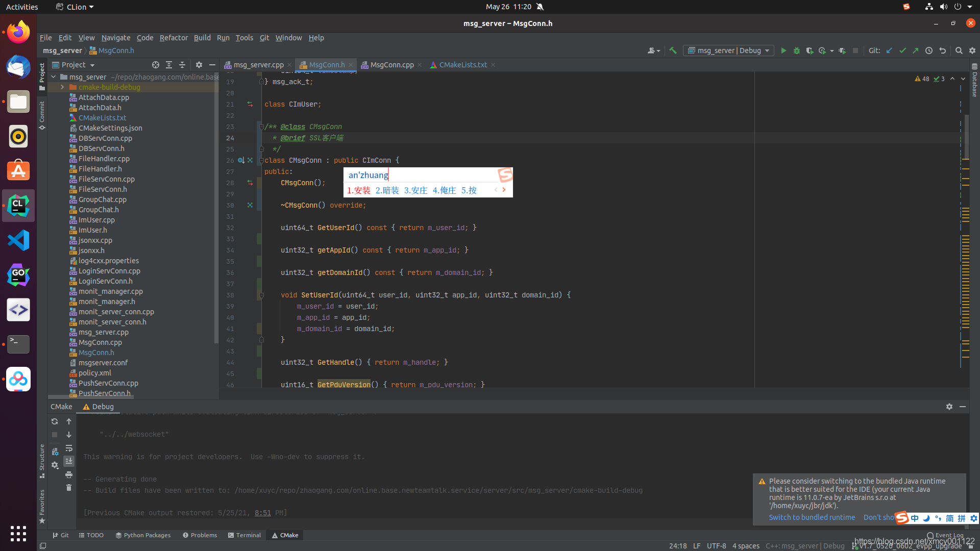Toggle Event Log tool window
Viewport: 980px width, 551px height.
point(945,535)
